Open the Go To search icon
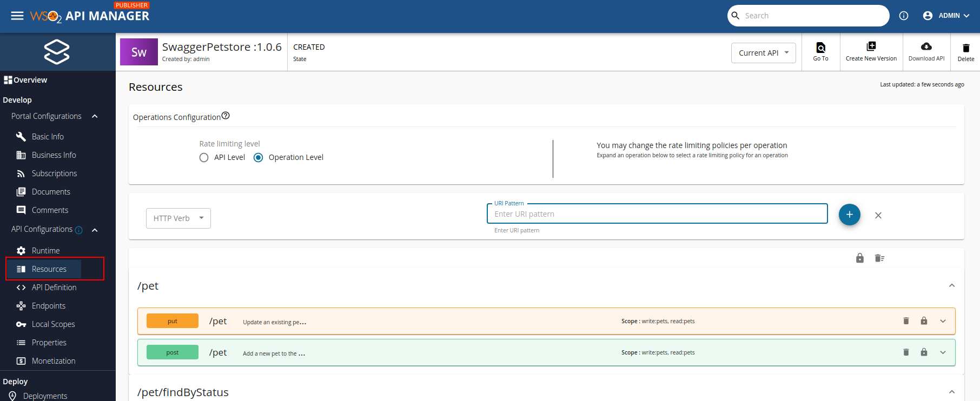This screenshot has width=980, height=401. pos(820,48)
